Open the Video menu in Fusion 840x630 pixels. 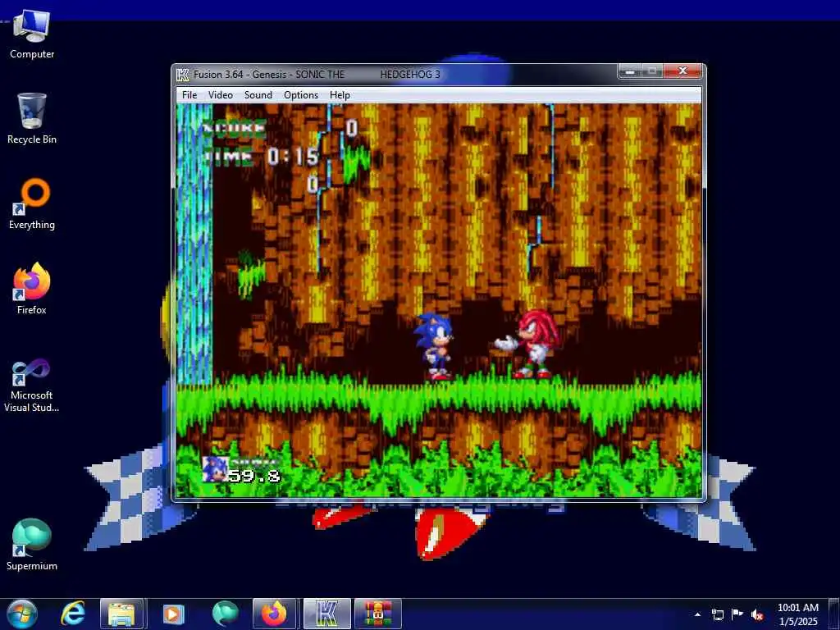220,95
